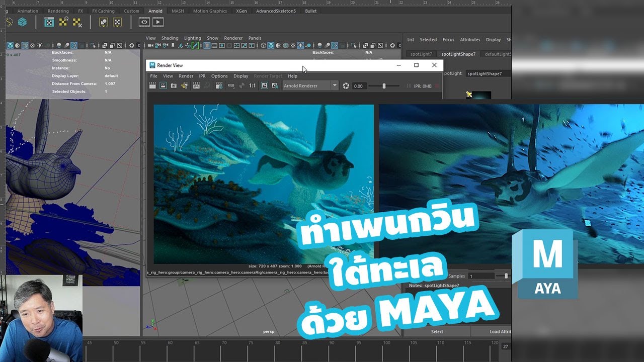Click the yellow-framed shapes Arnold shelf icon
The image size is (644, 362).
pyautogui.click(x=103, y=22)
